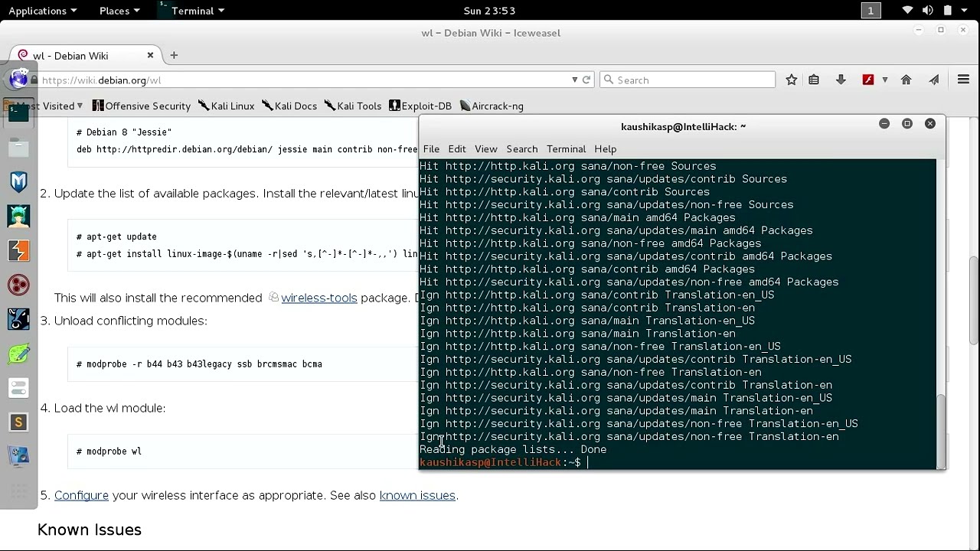This screenshot has height=551, width=980.
Task: Go to the Iceweasel home page
Action: pos(906,80)
